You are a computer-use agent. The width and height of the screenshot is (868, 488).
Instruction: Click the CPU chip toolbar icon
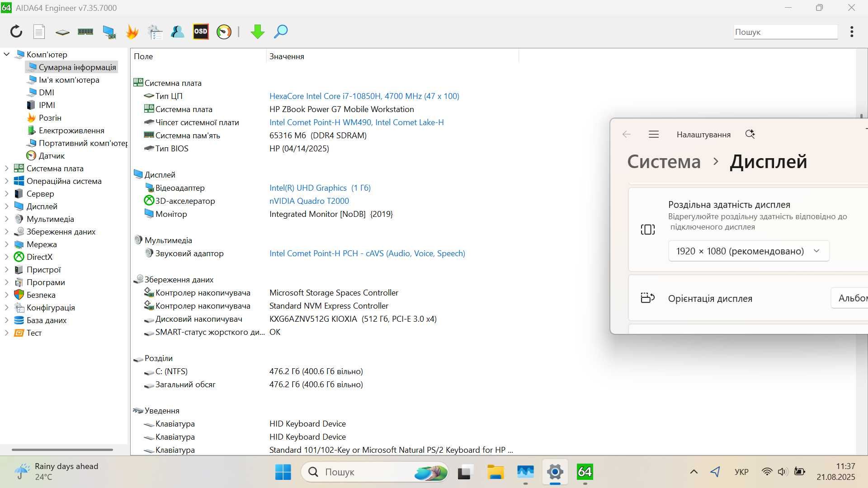pyautogui.click(x=62, y=32)
